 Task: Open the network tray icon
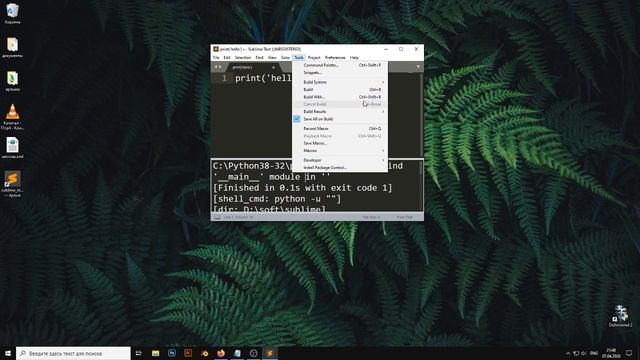coord(576,353)
